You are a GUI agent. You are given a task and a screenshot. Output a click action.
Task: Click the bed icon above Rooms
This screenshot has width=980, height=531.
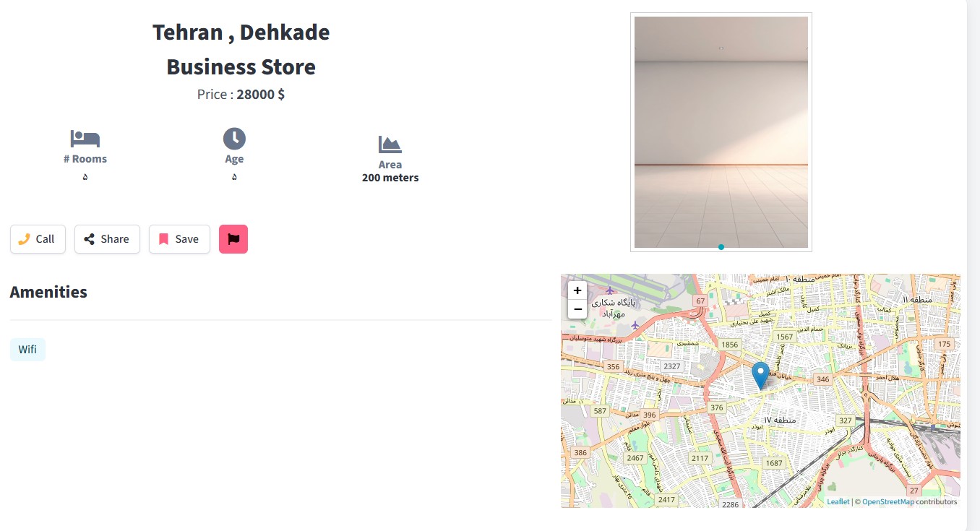tap(85, 138)
